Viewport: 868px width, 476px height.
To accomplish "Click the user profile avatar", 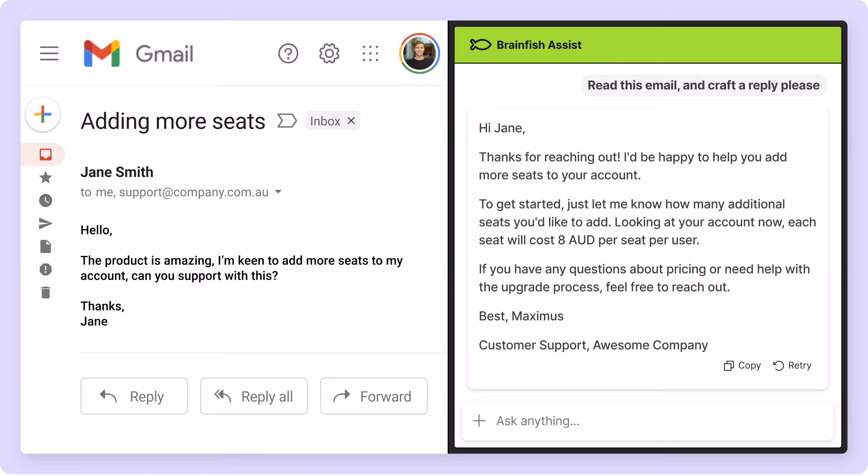I will point(419,54).
